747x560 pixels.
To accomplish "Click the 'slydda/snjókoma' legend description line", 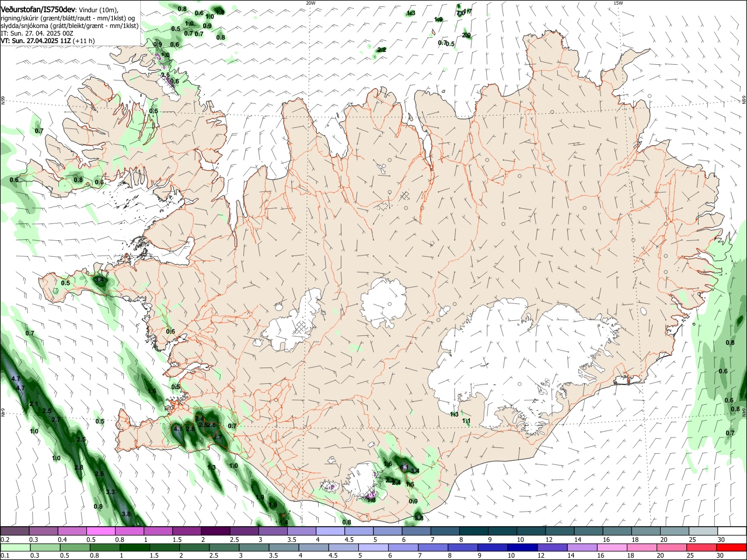I will click(69, 26).
